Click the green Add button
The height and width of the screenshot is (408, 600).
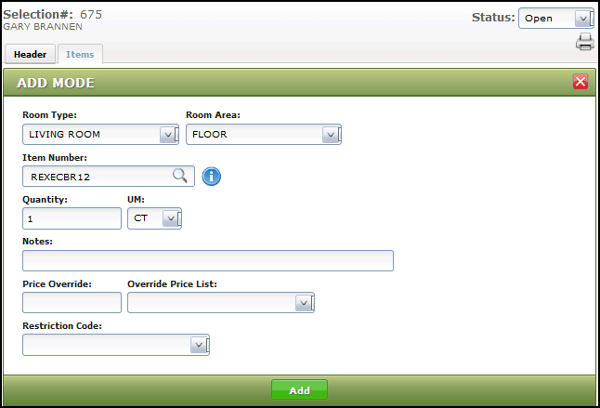point(299,390)
